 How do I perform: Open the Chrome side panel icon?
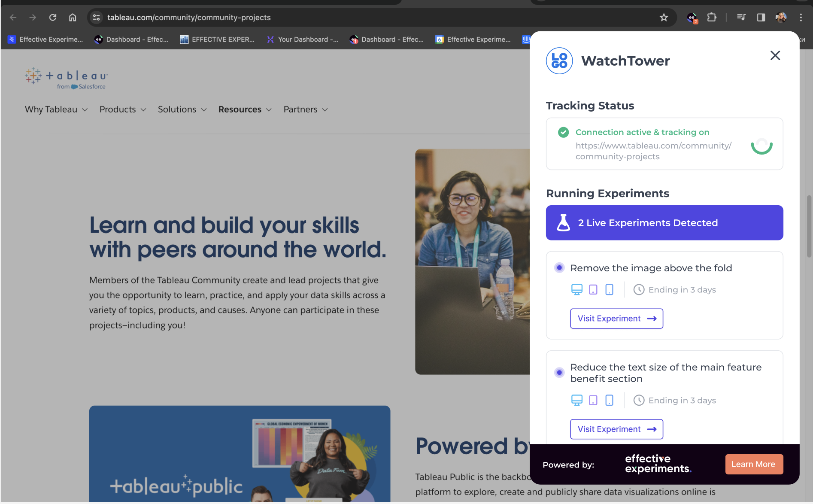[x=761, y=17]
